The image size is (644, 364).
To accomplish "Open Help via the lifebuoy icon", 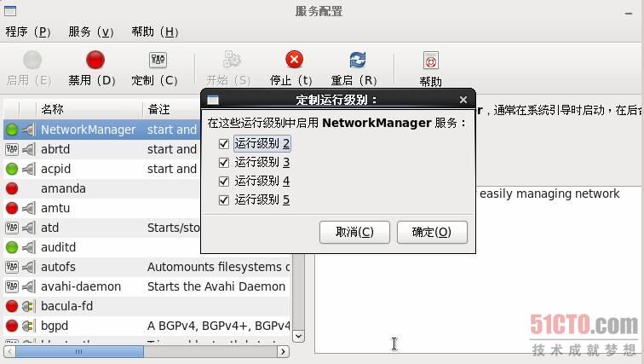I will (x=431, y=61).
